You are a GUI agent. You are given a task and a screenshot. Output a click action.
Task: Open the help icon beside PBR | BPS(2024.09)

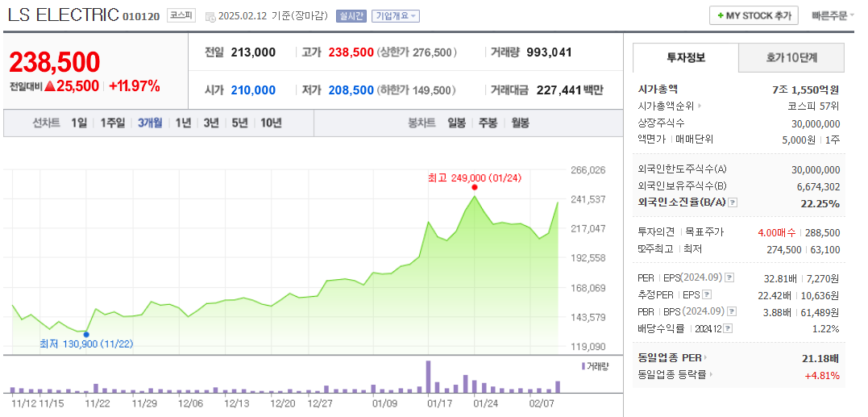pyautogui.click(x=733, y=311)
